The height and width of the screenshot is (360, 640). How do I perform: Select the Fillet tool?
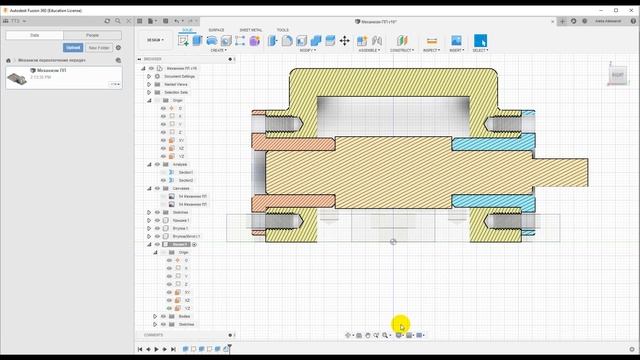287,40
